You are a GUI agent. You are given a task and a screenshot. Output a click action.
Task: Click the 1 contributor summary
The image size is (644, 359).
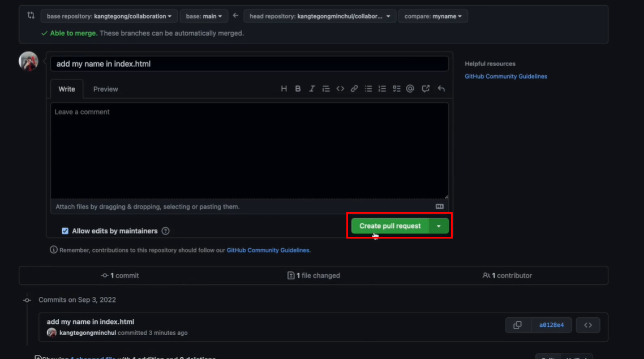pyautogui.click(x=507, y=276)
